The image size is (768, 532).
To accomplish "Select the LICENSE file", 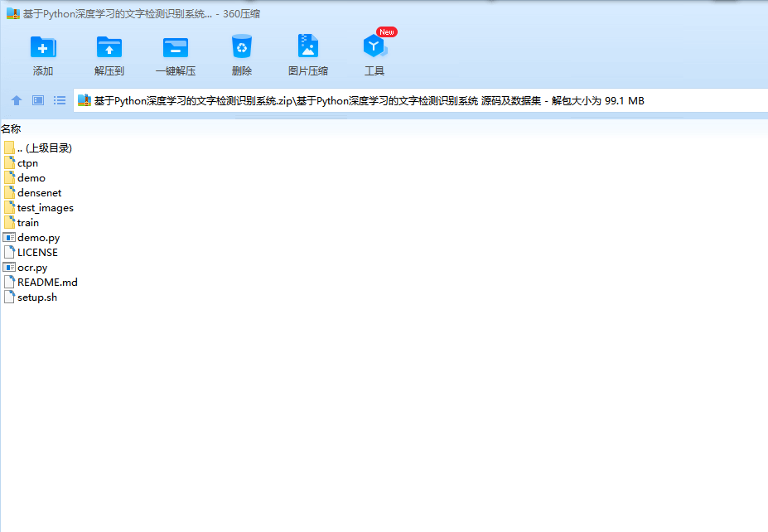I will point(31,252).
